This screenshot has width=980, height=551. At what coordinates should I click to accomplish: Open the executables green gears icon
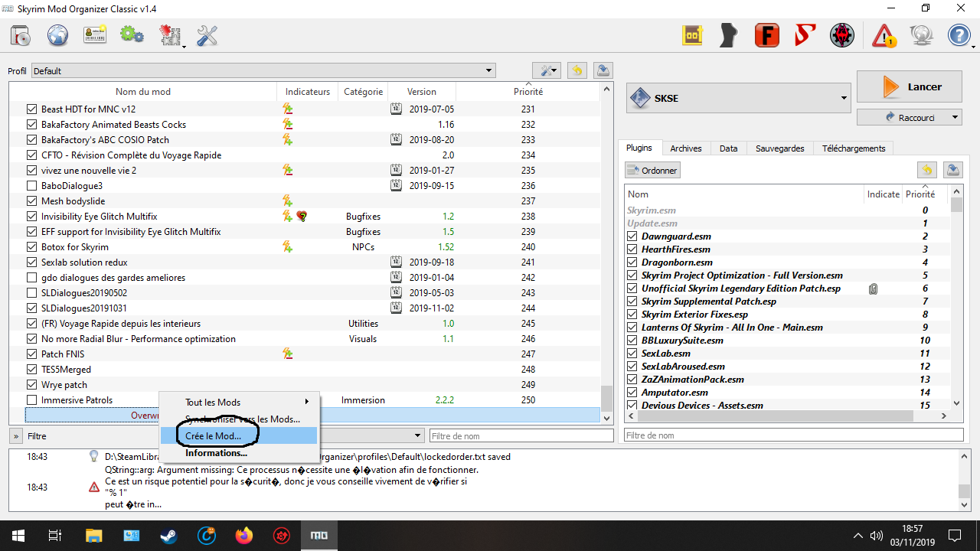tap(132, 35)
